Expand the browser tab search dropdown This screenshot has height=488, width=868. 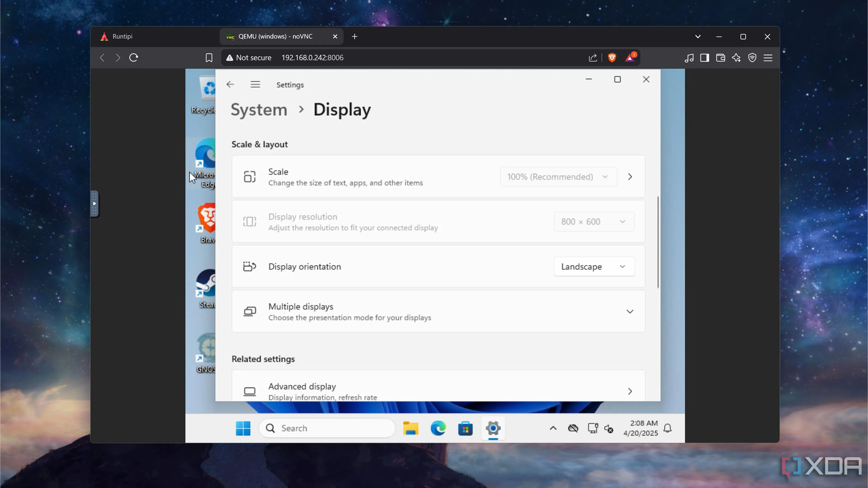(x=698, y=36)
